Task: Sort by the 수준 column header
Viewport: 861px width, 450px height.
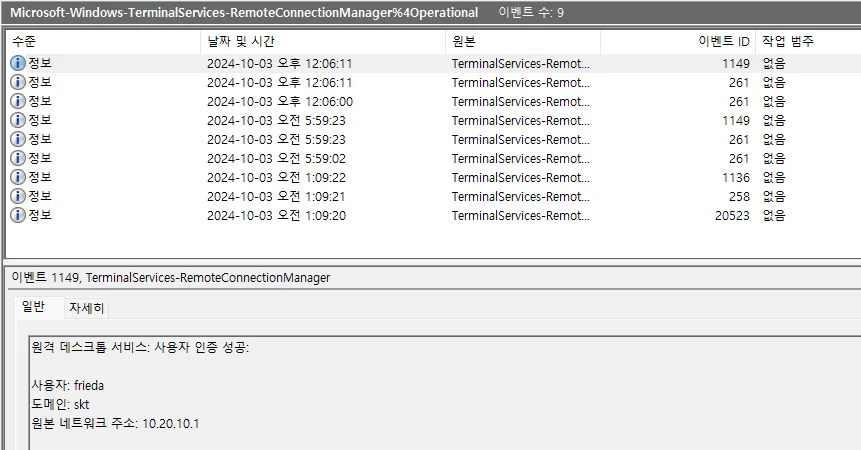Action: pyautogui.click(x=103, y=42)
